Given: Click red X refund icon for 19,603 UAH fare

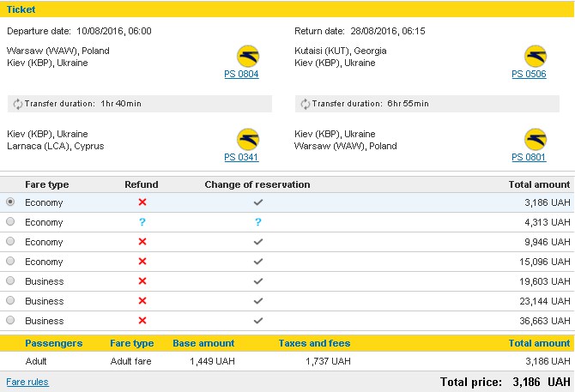Looking at the screenshot, I should 142,281.
